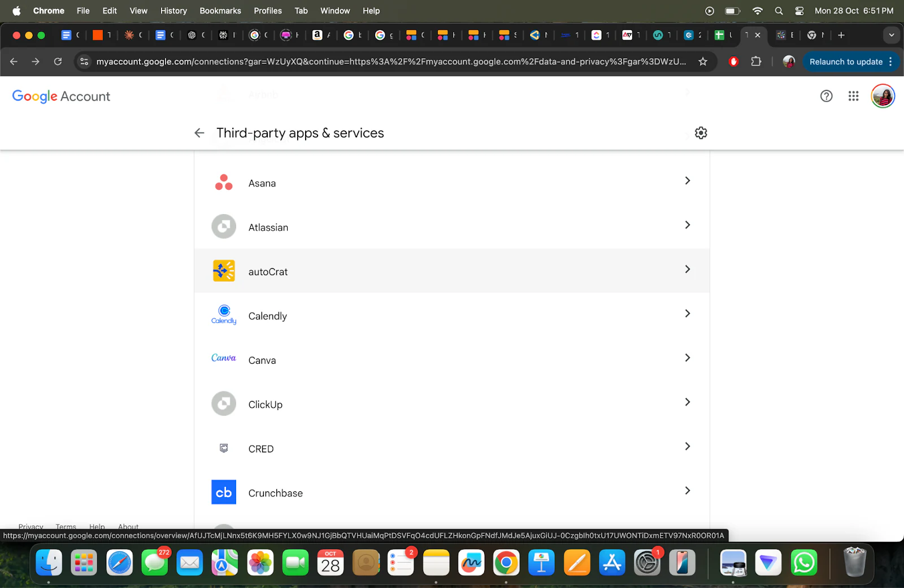This screenshot has height=588, width=904.
Task: Expand the ClickUp row chevron
Action: tap(688, 402)
